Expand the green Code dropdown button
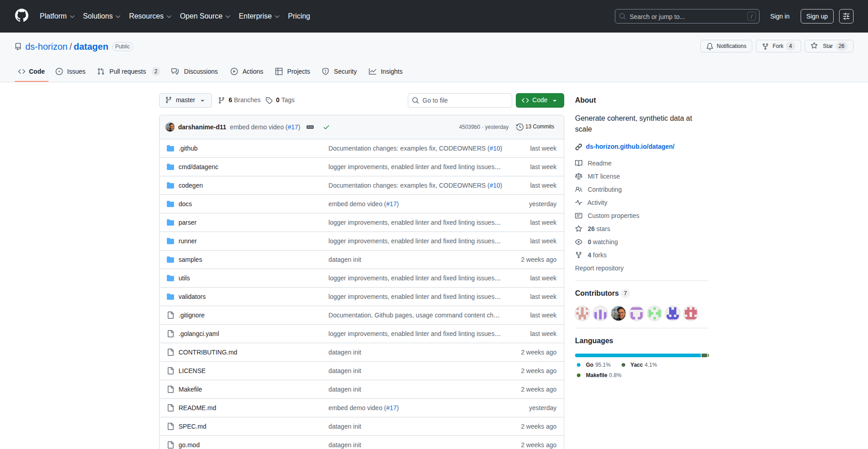 coord(539,100)
